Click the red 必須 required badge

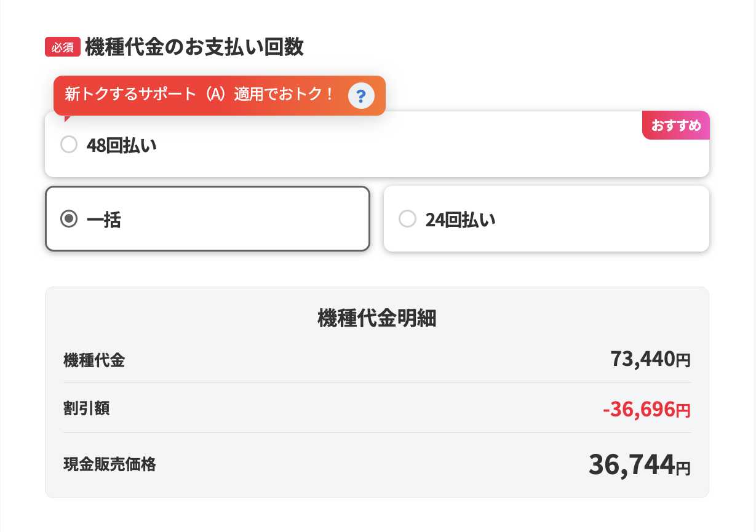click(63, 47)
